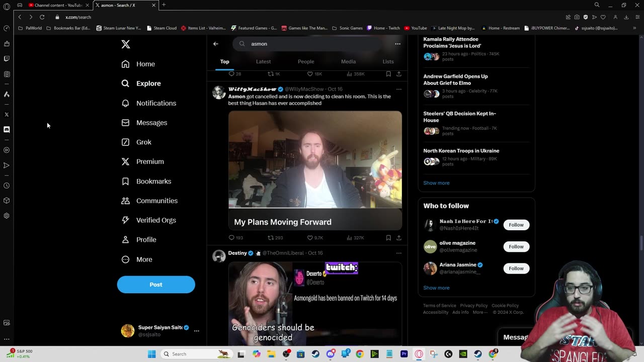The width and height of the screenshot is (644, 362).
Task: View analytics 327K on WillyMacShow post
Action: tap(354, 238)
